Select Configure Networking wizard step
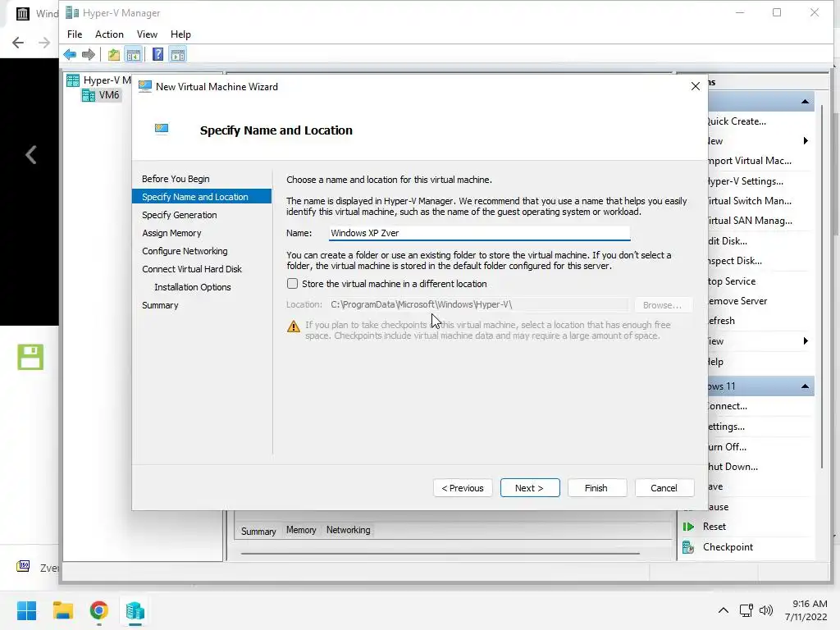 pyautogui.click(x=185, y=251)
